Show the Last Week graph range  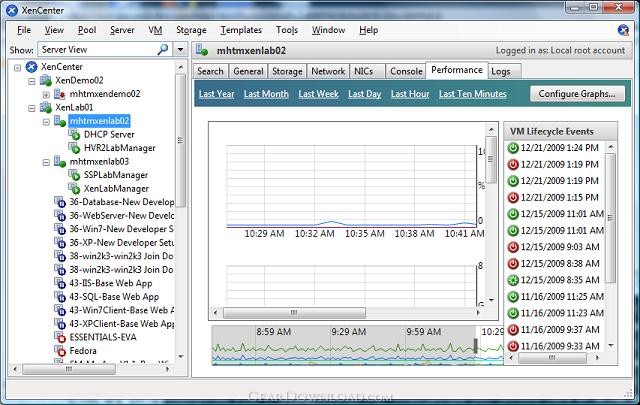point(318,94)
